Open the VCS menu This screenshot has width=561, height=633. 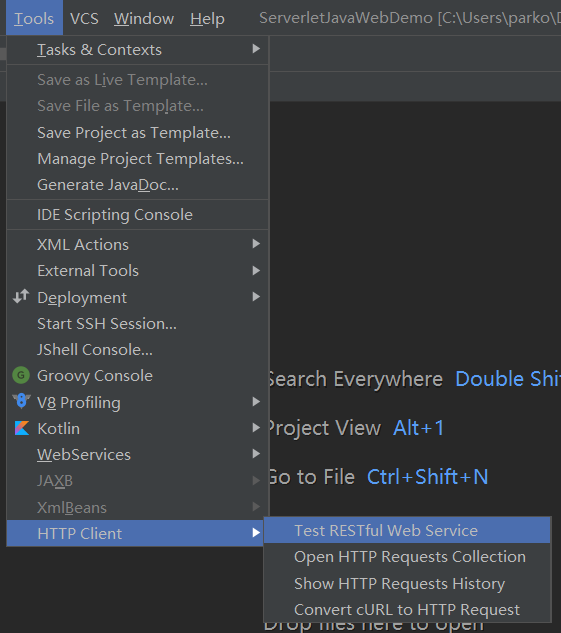point(84,18)
